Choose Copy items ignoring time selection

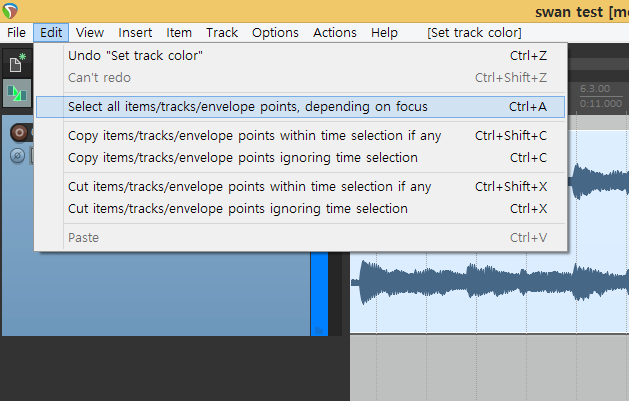coord(300,158)
